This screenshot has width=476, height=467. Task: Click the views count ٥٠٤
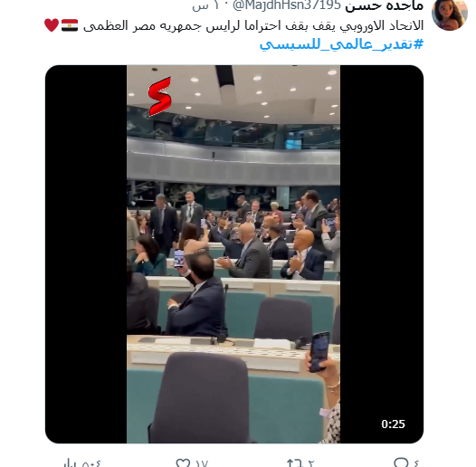pyautogui.click(x=91, y=463)
